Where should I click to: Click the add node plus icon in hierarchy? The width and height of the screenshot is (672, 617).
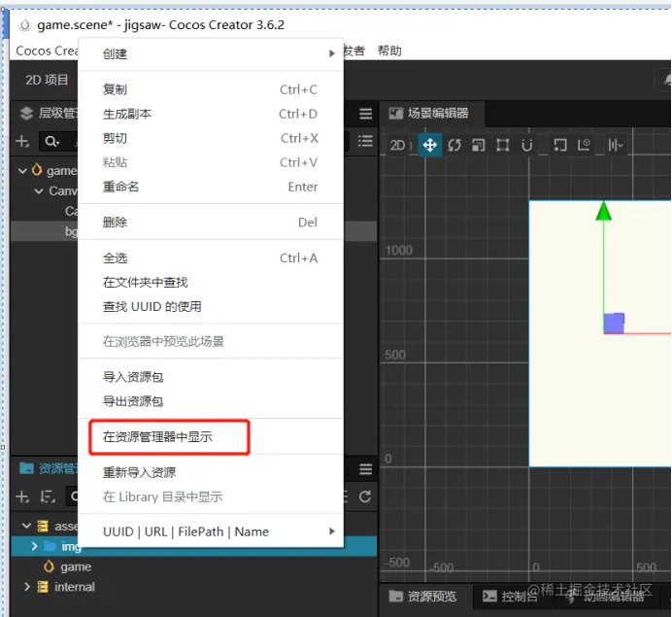tap(22, 141)
